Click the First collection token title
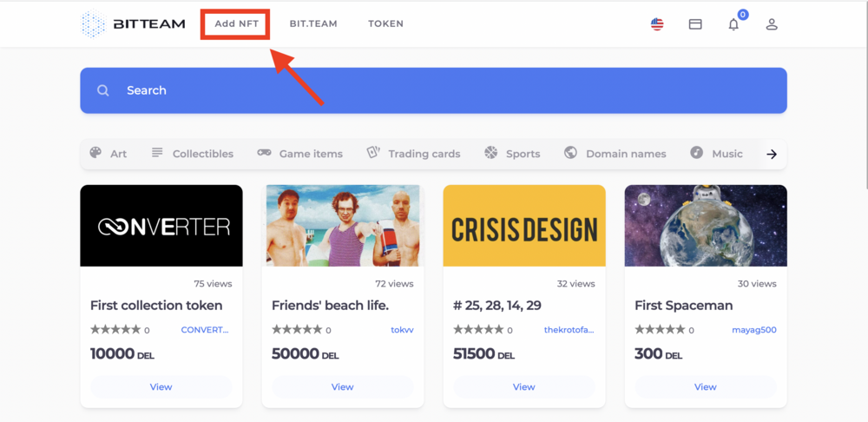Image resolution: width=868 pixels, height=422 pixels. click(156, 305)
